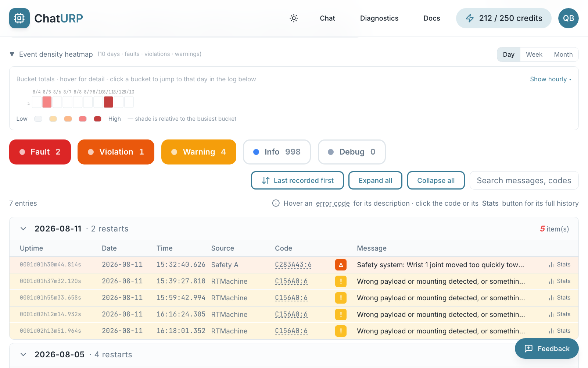Click the warning icon in the 15:39:27.810 row
The width and height of the screenshot is (588, 368).
[x=341, y=281]
